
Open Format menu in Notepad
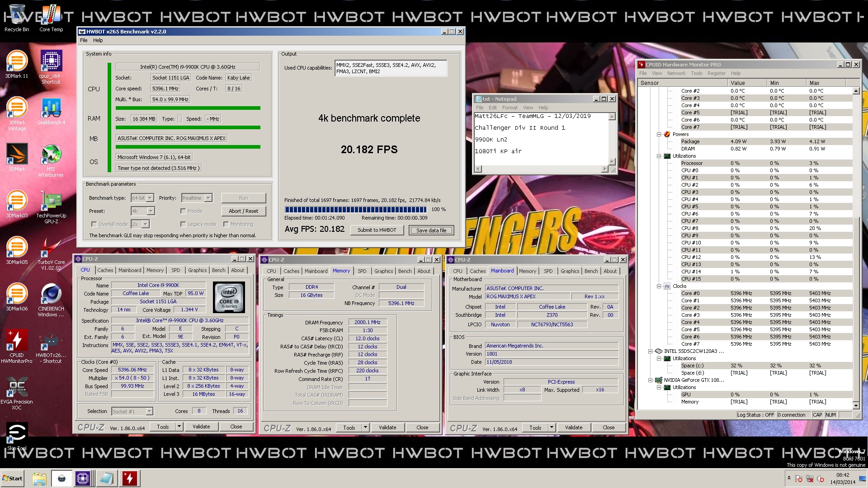pyautogui.click(x=510, y=108)
